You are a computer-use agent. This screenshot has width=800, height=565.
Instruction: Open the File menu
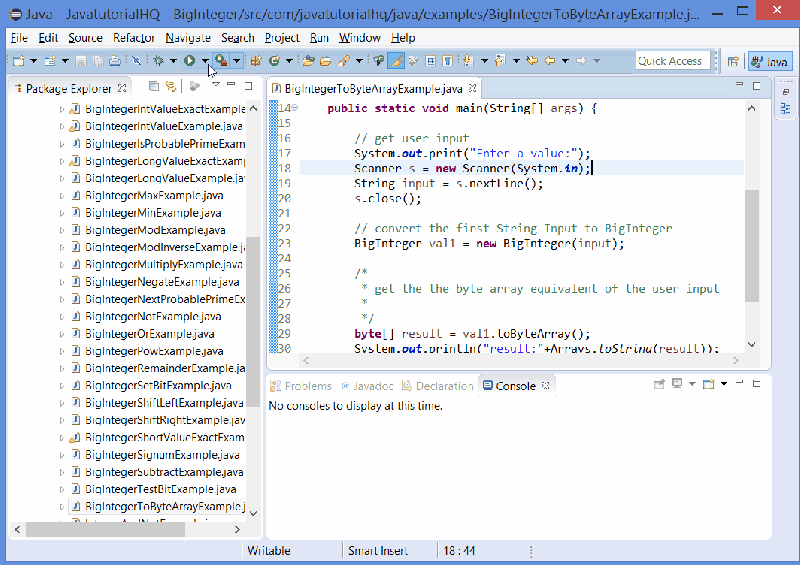(19, 38)
